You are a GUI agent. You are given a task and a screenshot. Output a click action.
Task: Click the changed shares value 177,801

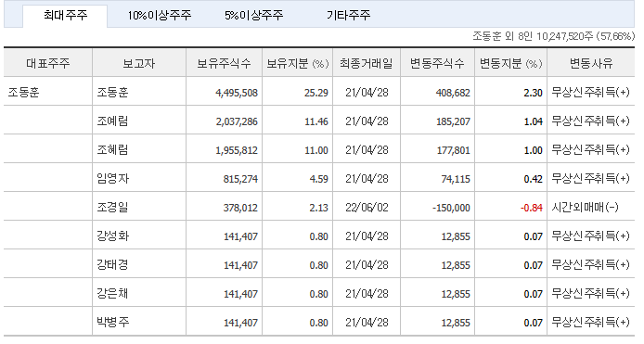click(x=453, y=150)
